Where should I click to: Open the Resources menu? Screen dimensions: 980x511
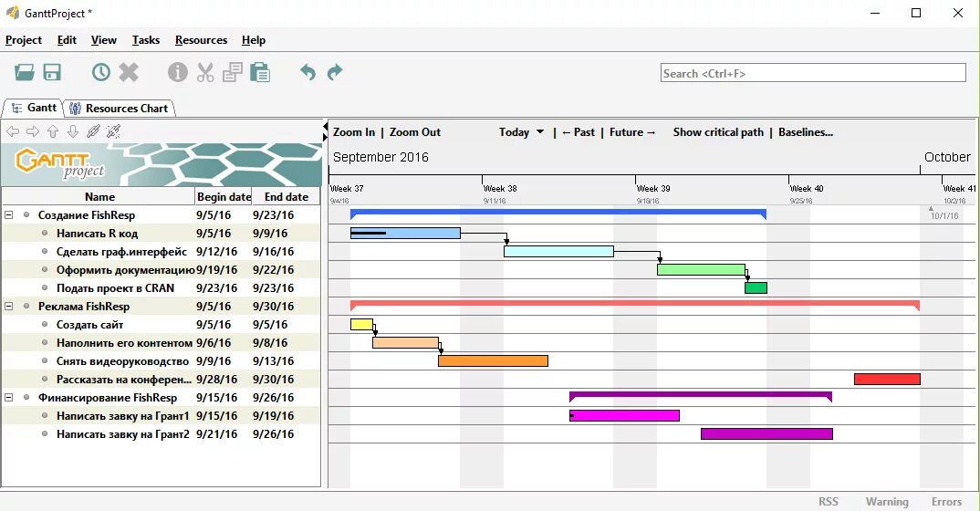point(202,40)
